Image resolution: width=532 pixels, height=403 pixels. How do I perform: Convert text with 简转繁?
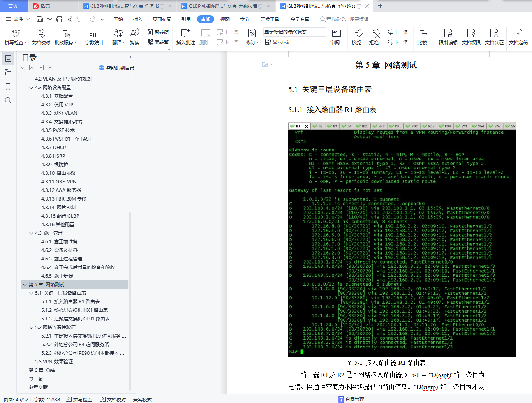click(158, 42)
